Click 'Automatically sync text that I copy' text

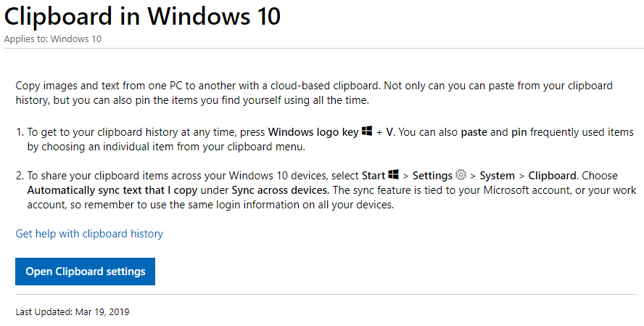tap(112, 190)
